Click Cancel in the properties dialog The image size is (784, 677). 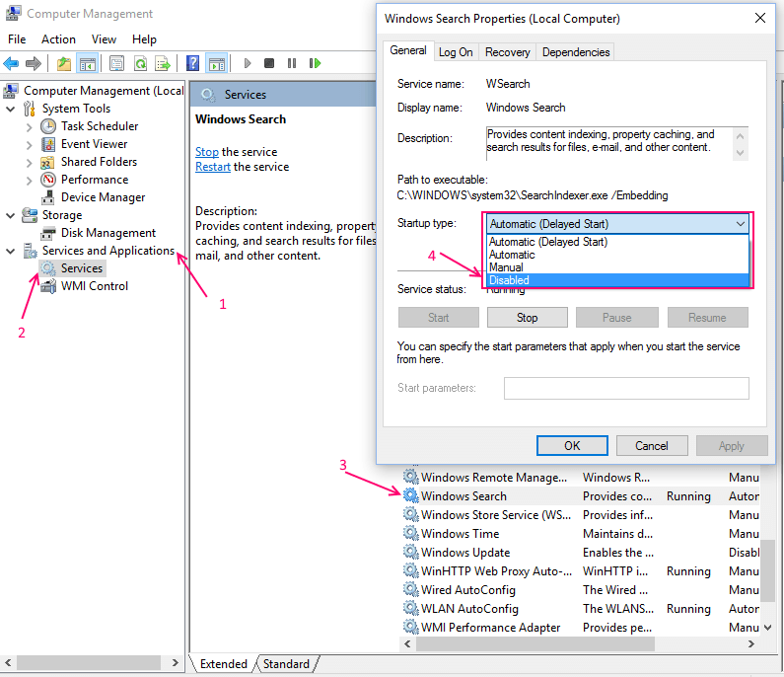pyautogui.click(x=652, y=446)
